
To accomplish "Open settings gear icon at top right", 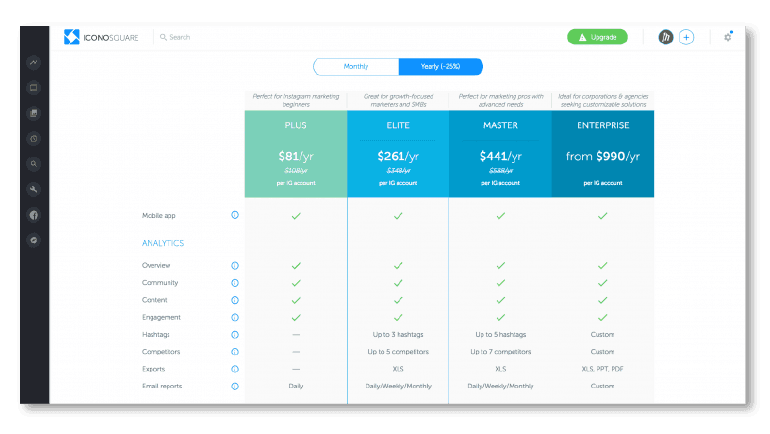I will pyautogui.click(x=727, y=37).
